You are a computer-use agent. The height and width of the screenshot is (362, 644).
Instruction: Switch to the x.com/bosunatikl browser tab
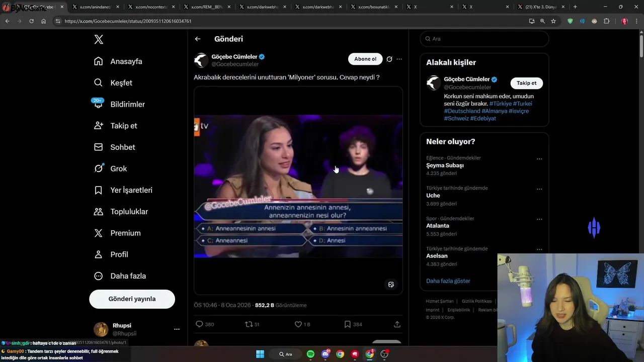373,7
